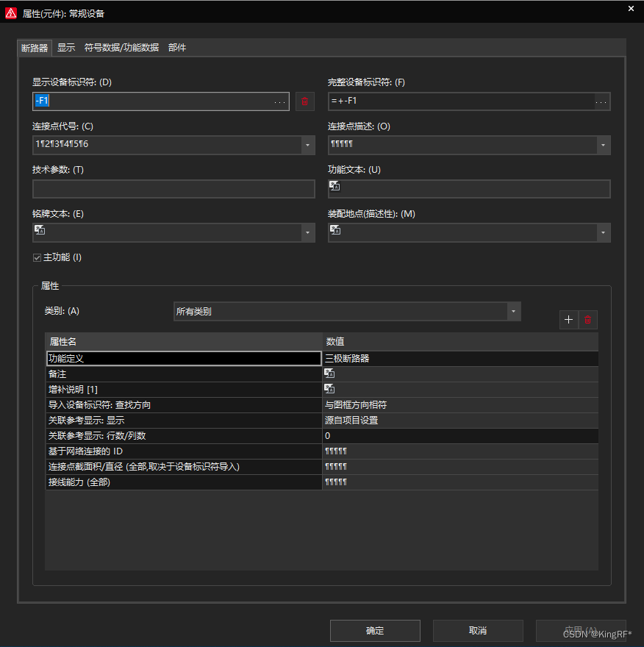Click multilingual icon in 铭牌文本 field

(x=40, y=230)
